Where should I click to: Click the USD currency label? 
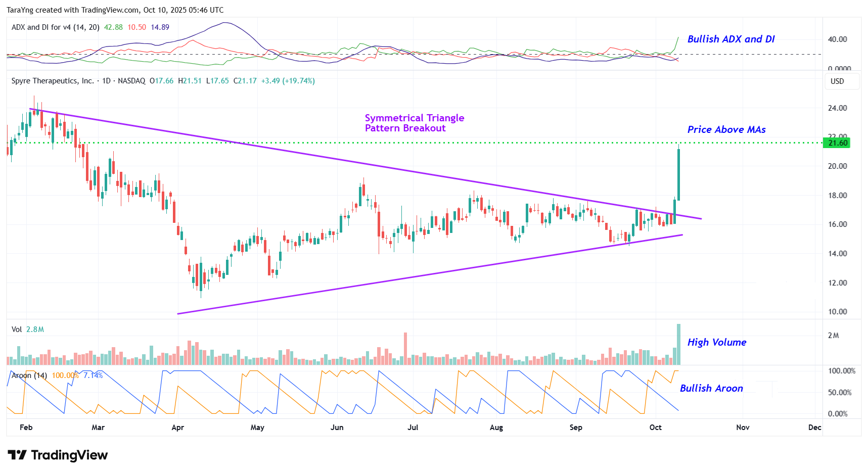pyautogui.click(x=837, y=81)
